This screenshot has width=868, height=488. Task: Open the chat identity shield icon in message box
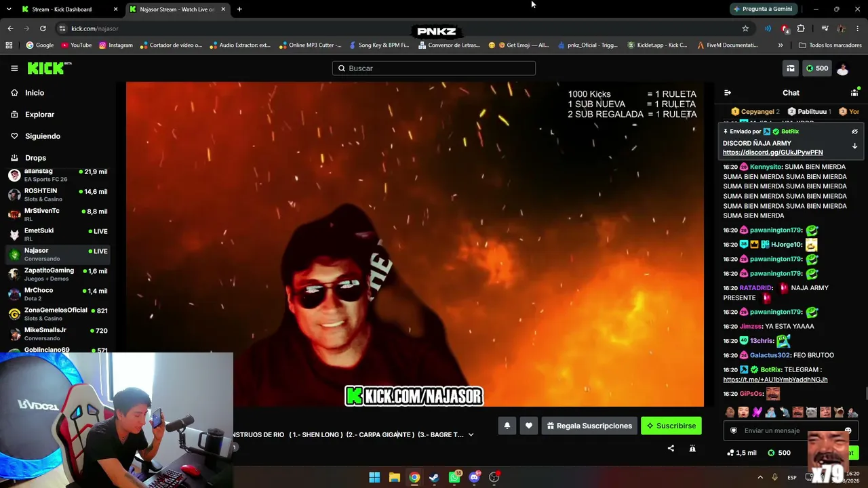click(x=733, y=430)
